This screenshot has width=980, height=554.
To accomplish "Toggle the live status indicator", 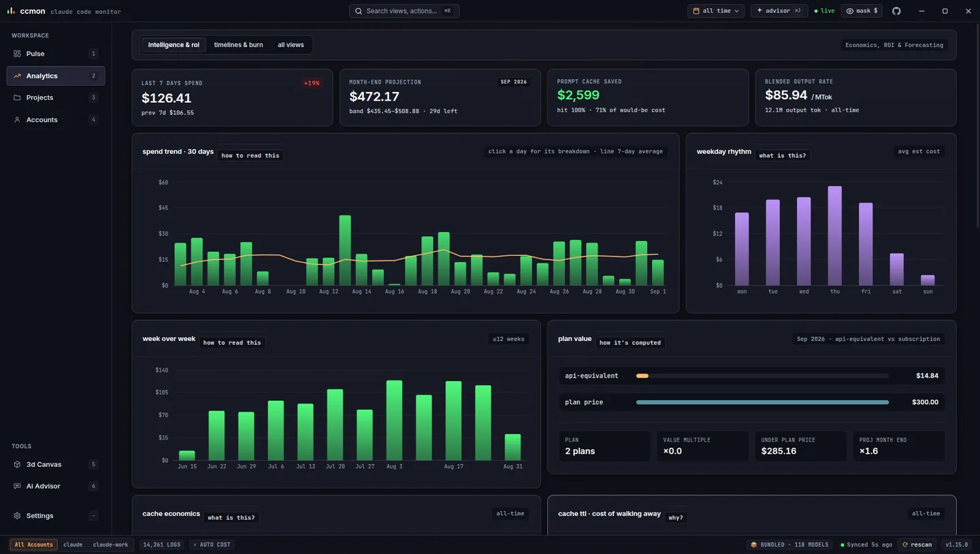I will 824,11.
